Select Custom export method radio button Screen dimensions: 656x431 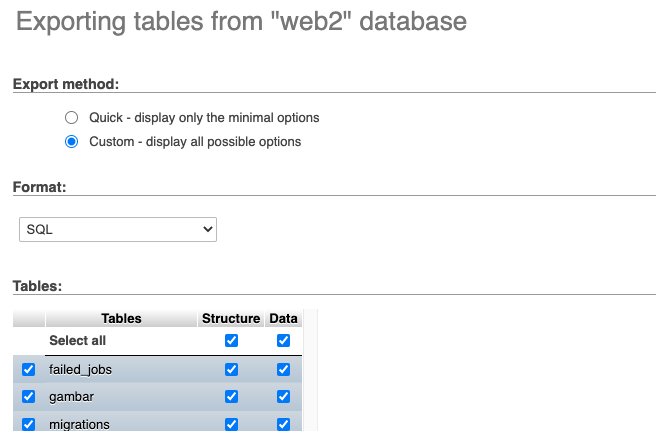point(72,142)
